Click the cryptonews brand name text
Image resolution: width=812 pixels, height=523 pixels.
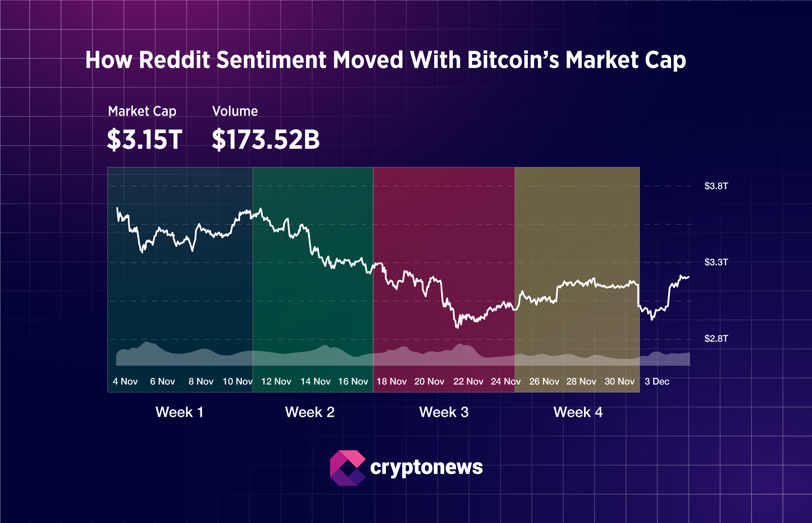tap(426, 467)
